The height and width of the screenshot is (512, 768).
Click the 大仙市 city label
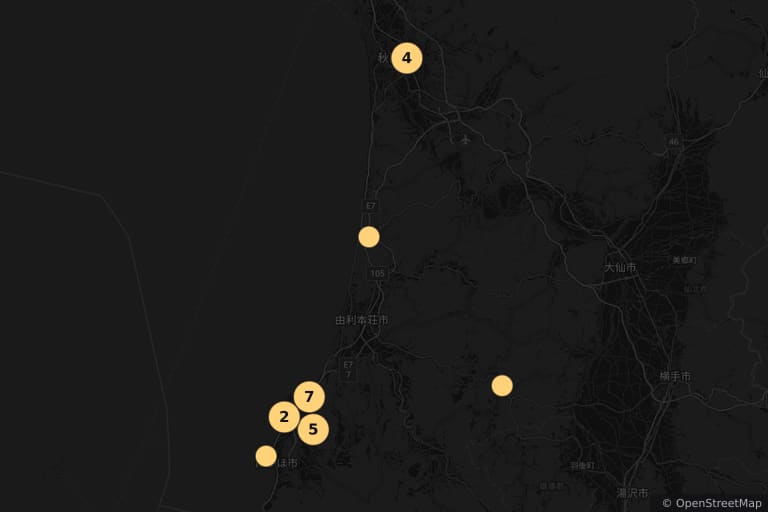coord(621,268)
